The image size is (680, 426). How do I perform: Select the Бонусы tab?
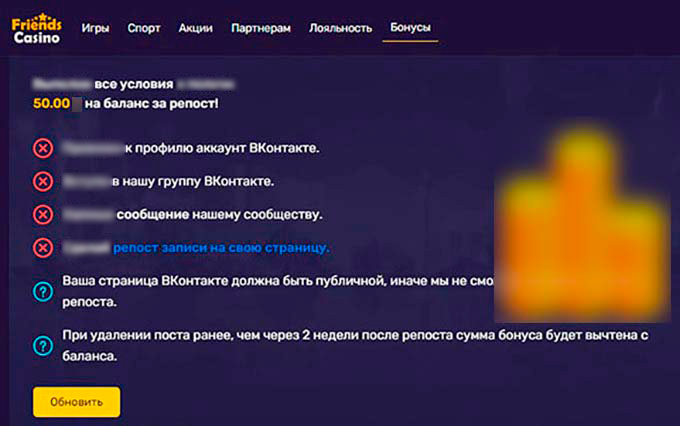(x=410, y=27)
